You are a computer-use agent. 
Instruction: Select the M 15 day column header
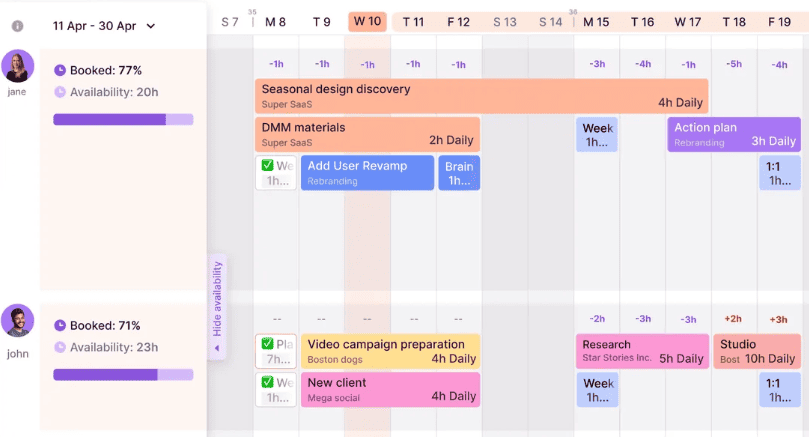click(x=596, y=22)
